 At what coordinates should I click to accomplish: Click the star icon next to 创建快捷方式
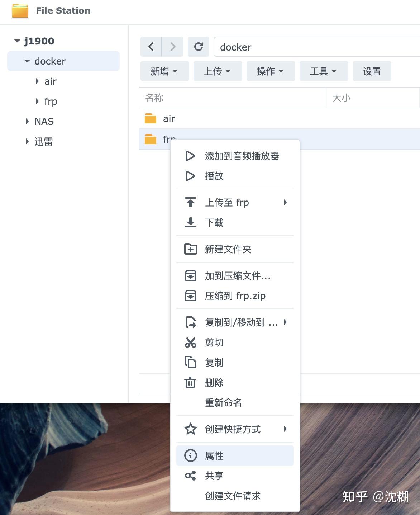pyautogui.click(x=190, y=429)
